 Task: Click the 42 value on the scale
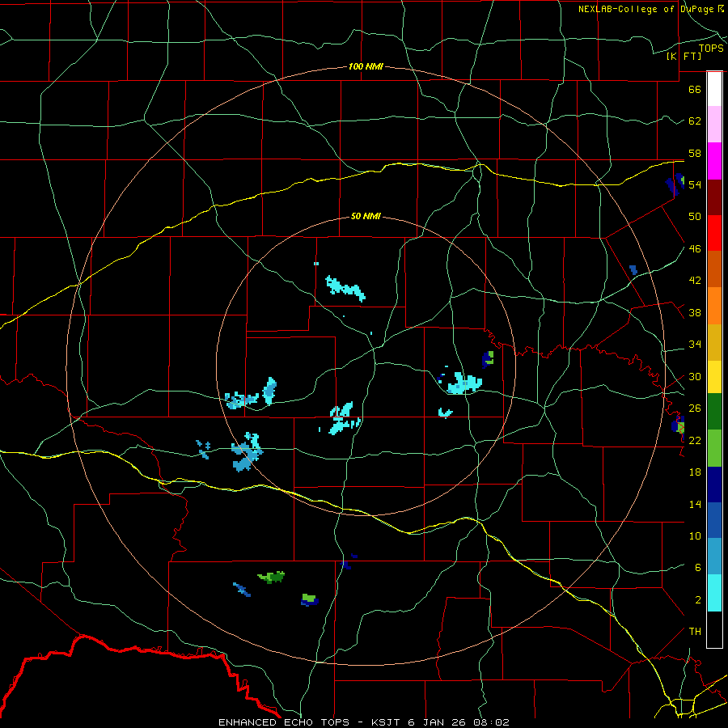coord(695,280)
